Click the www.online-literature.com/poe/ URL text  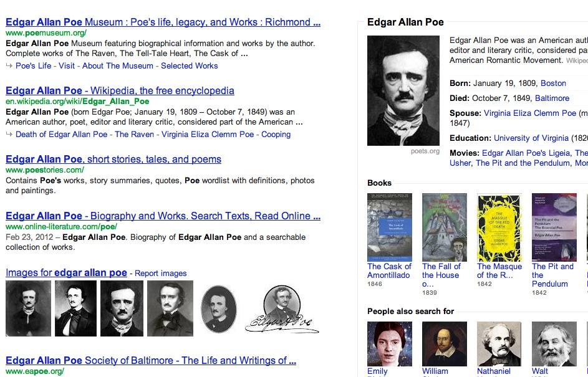click(61, 227)
